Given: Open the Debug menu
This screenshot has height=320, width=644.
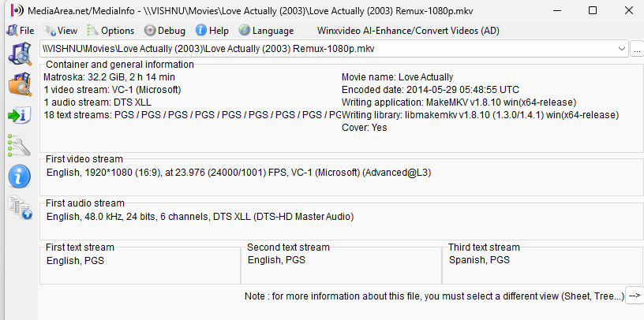Looking at the screenshot, I should pyautogui.click(x=165, y=31).
